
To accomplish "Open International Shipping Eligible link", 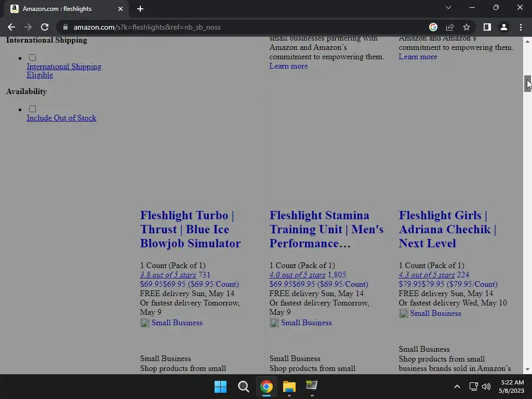I will pyautogui.click(x=64, y=71).
